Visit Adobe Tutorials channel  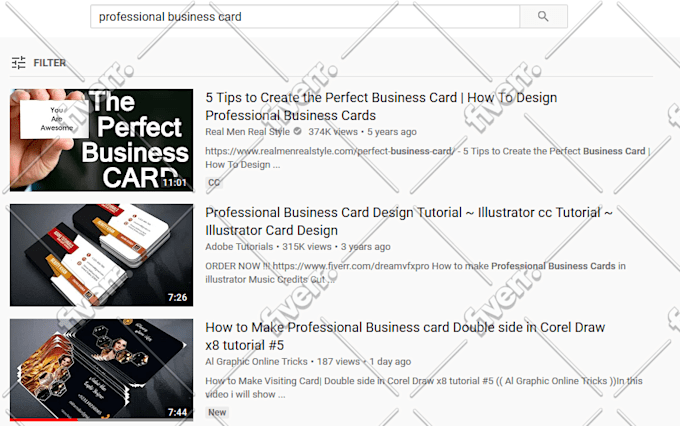239,246
